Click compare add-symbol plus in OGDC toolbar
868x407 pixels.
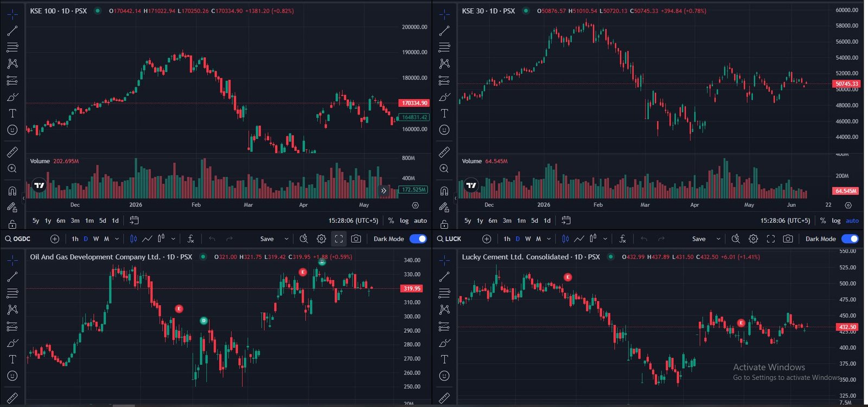point(54,238)
